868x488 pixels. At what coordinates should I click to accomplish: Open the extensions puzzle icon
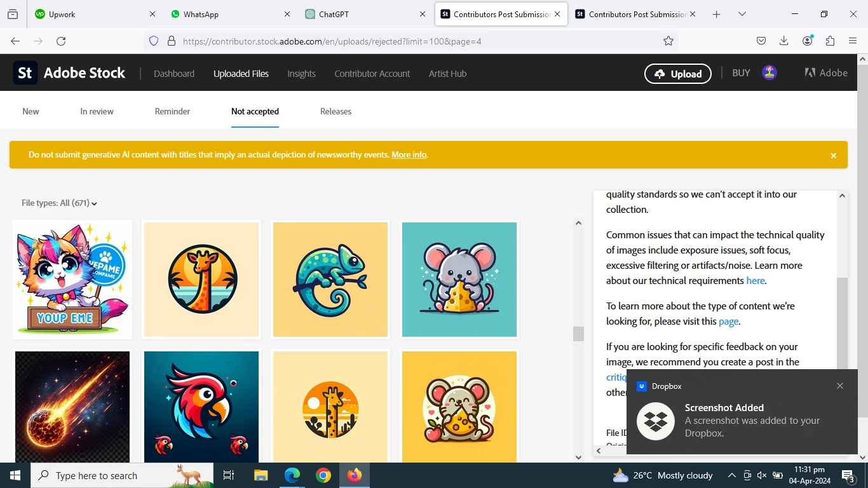pos(830,41)
